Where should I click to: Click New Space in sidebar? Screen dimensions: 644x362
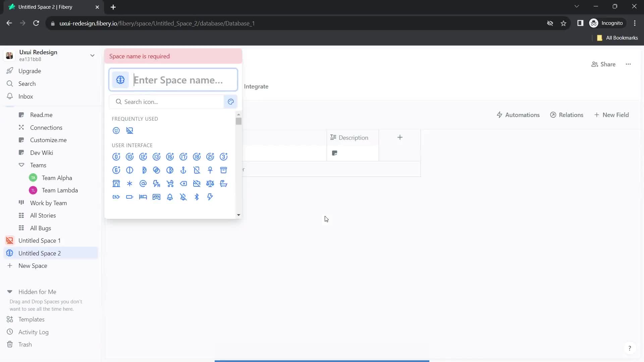(32, 266)
